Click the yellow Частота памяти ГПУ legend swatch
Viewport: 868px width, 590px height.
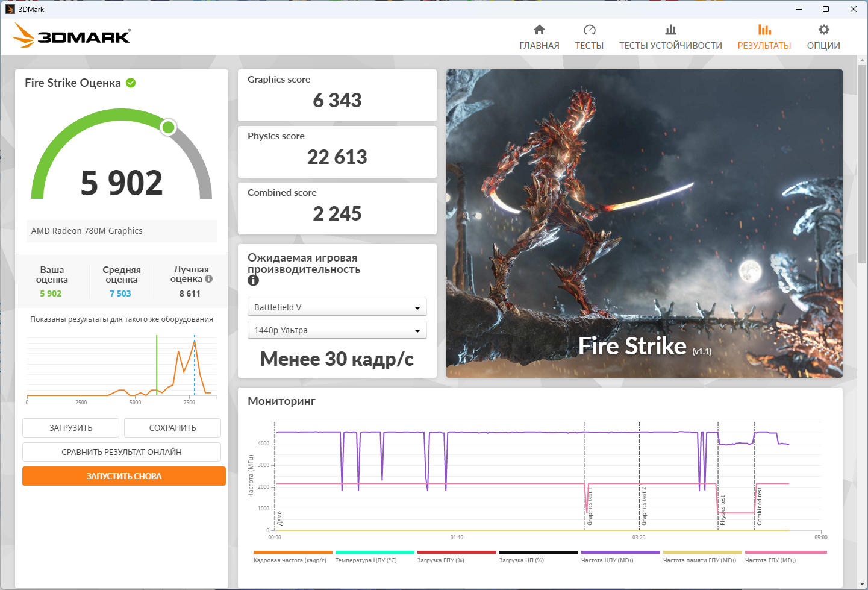pyautogui.click(x=702, y=552)
